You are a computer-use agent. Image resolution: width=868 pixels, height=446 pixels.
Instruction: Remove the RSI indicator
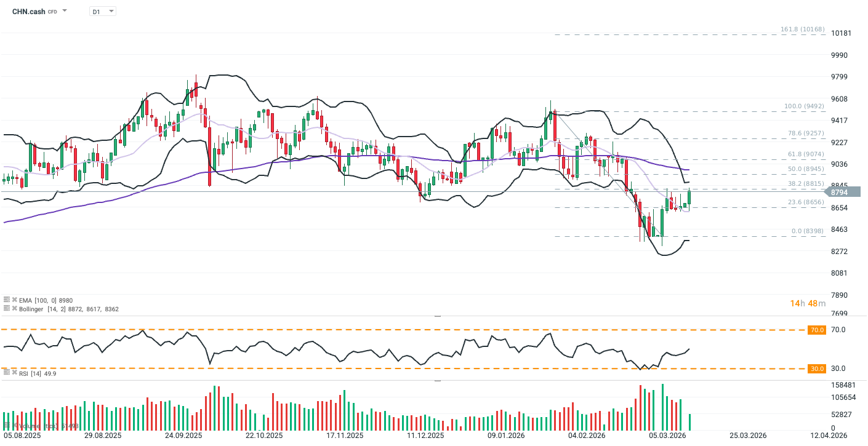pyautogui.click(x=14, y=373)
